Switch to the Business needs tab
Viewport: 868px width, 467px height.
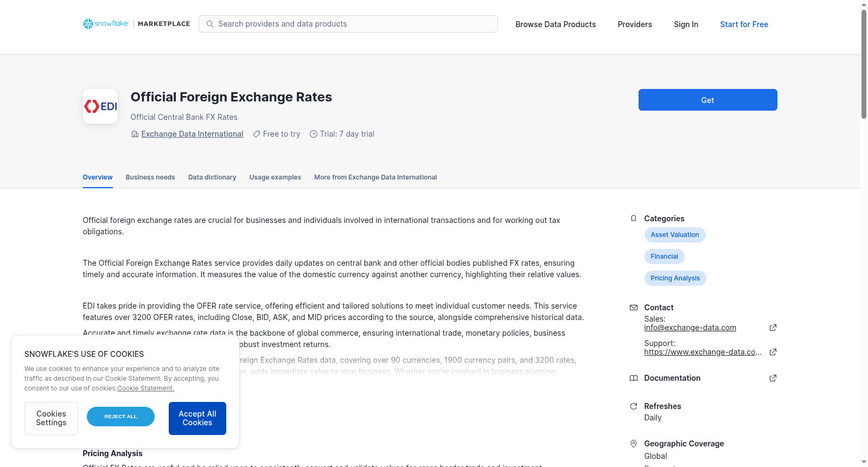coord(150,177)
